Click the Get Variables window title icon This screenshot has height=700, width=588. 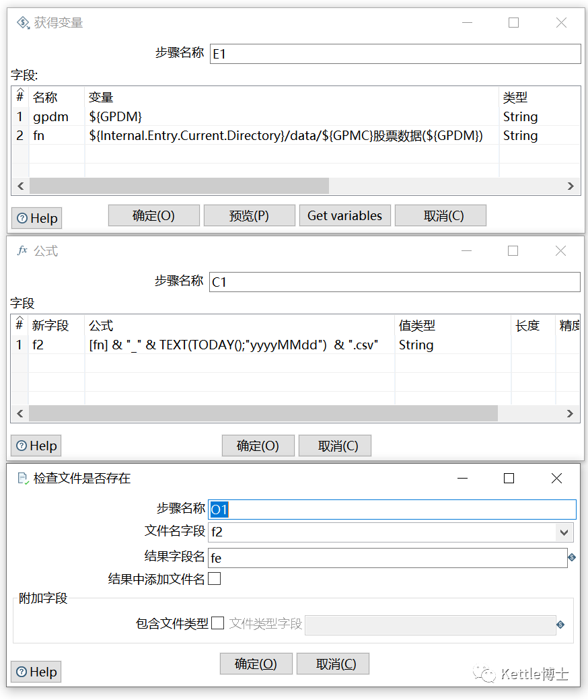point(23,22)
